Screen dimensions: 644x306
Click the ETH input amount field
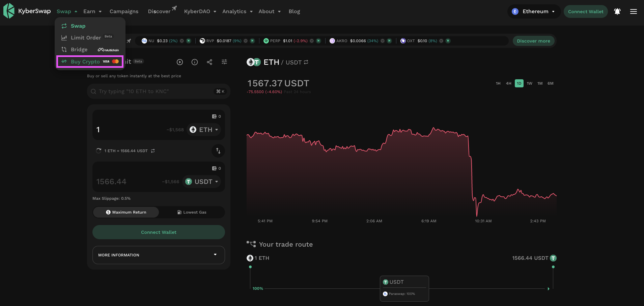click(130, 130)
